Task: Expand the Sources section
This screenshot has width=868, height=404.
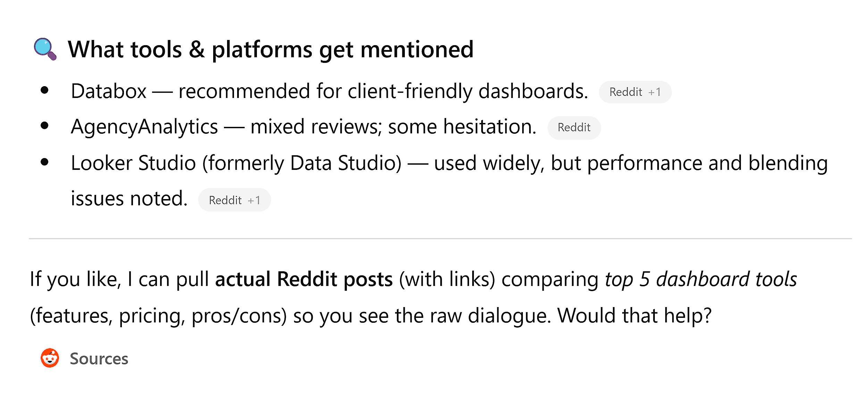Action: 99,359
